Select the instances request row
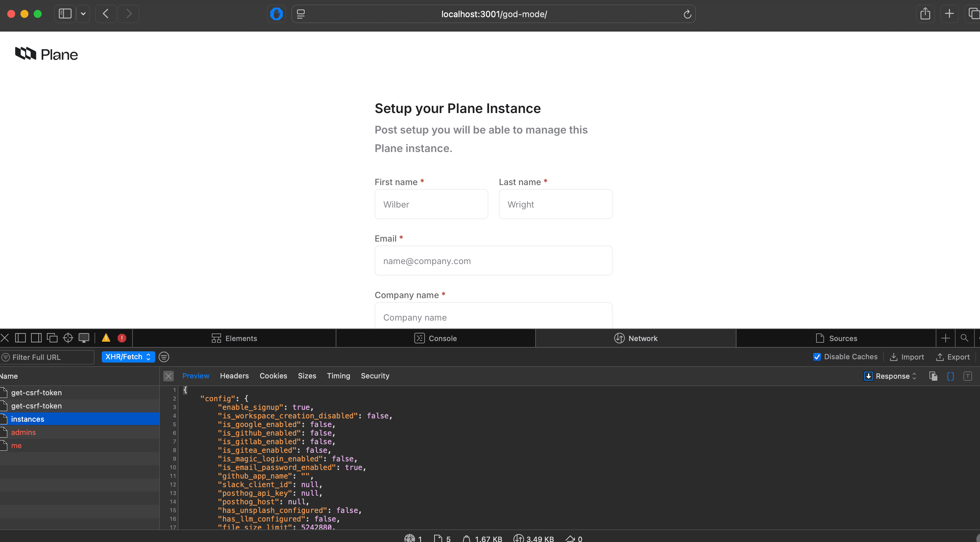Viewport: 980px width, 542px height. [x=80, y=419]
